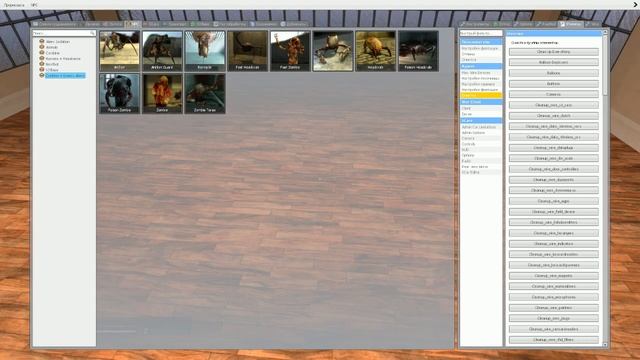Select Options in utilities list
The image size is (640, 360).
click(x=481, y=156)
